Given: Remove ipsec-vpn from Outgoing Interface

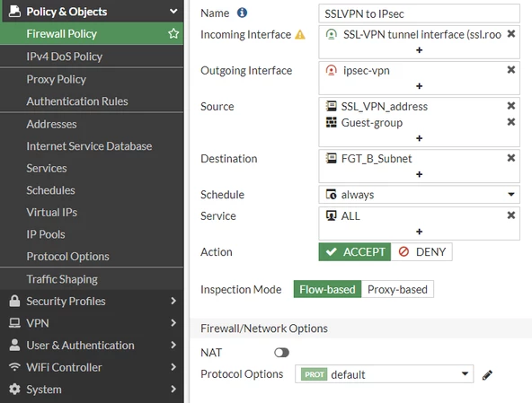Looking at the screenshot, I should tap(511, 70).
